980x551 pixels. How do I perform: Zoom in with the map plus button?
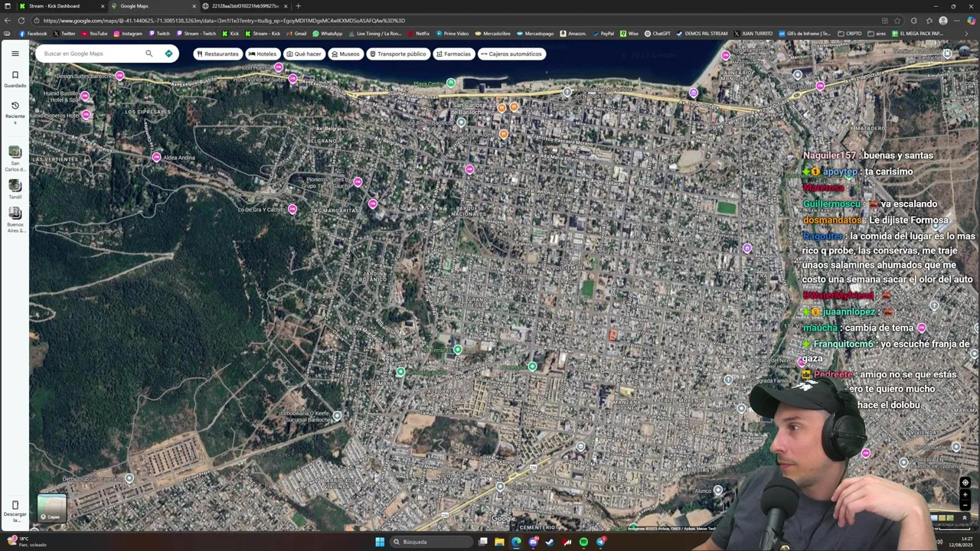pos(965,495)
